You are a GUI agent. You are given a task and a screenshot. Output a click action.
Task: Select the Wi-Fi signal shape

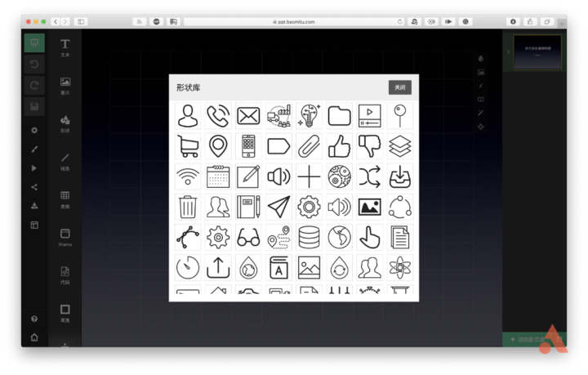click(x=188, y=176)
